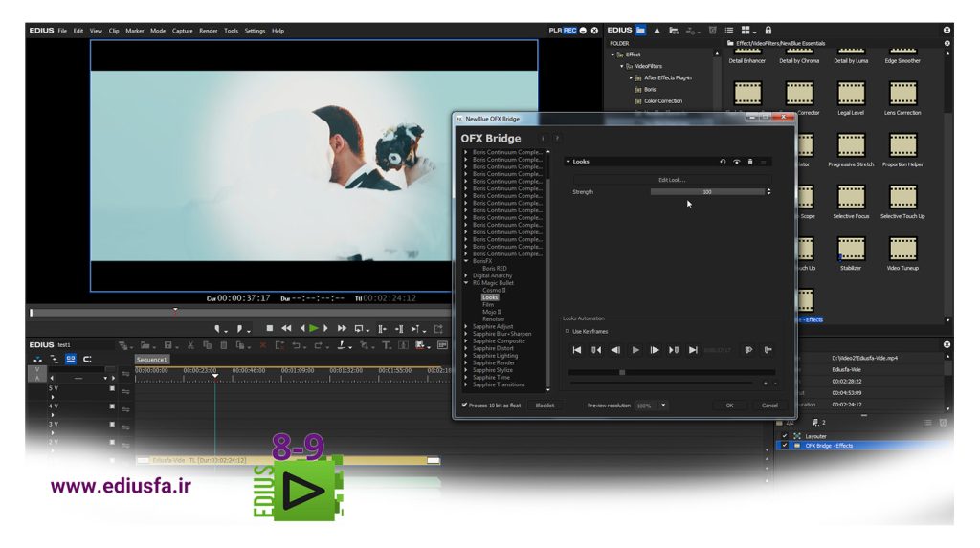
Task: Click the green Play button in player
Action: [314, 328]
